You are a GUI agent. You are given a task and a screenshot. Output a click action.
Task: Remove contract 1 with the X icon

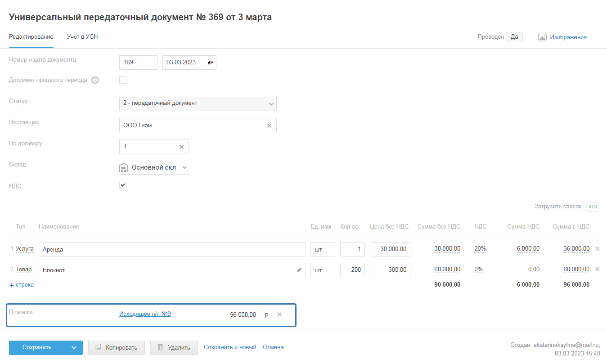point(182,147)
